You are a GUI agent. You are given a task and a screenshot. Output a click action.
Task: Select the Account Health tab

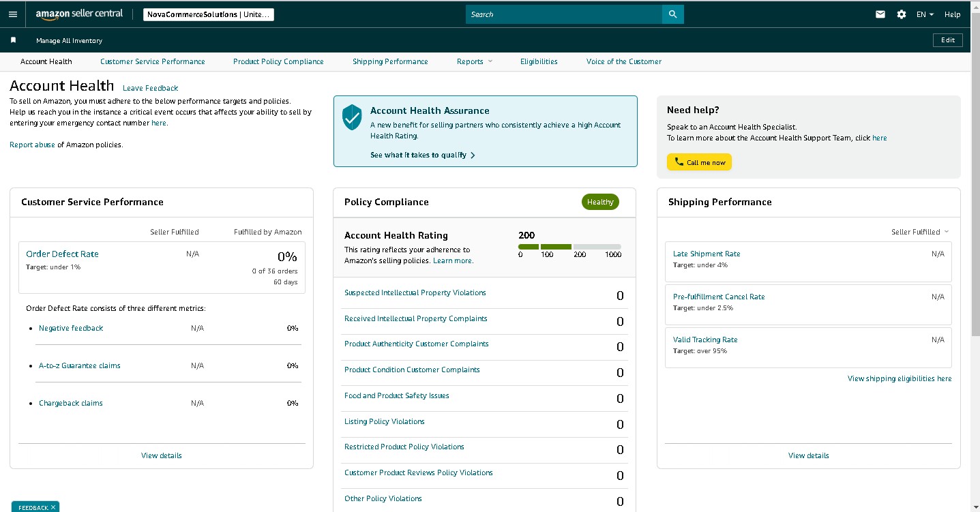[x=46, y=61]
